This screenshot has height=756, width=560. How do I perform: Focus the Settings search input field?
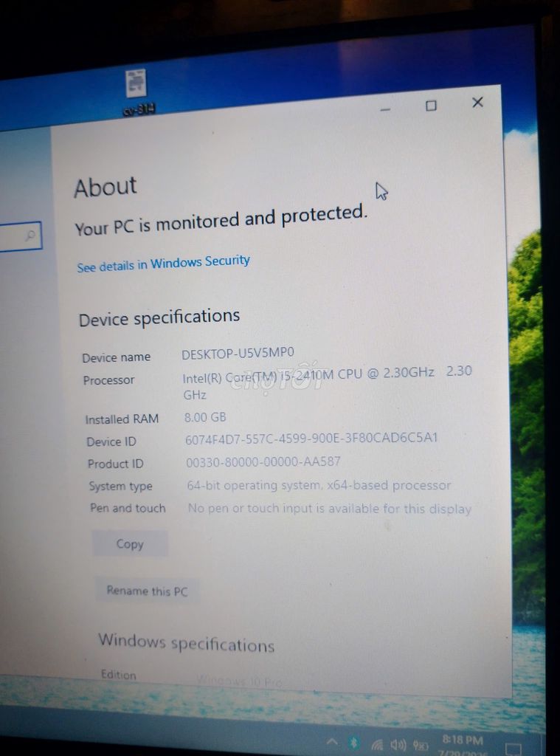[19, 236]
